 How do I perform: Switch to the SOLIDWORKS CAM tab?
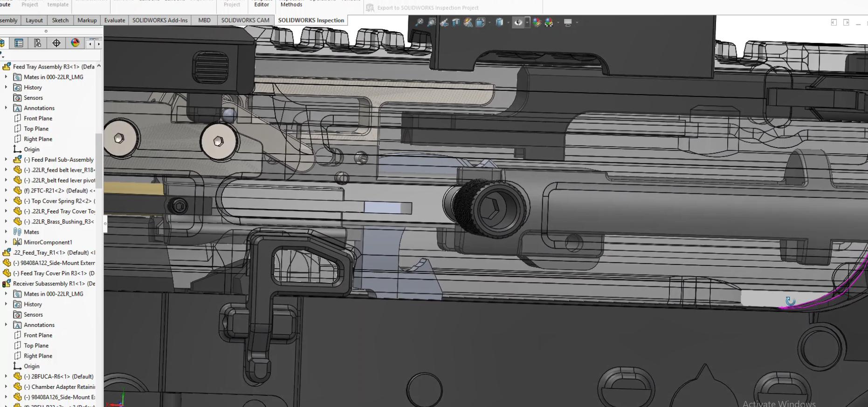[245, 20]
